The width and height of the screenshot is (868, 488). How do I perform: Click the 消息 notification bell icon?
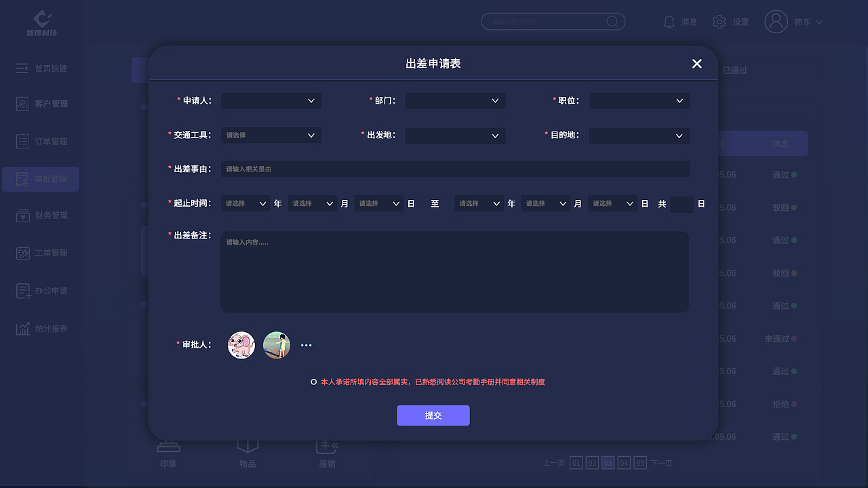pyautogui.click(x=670, y=21)
